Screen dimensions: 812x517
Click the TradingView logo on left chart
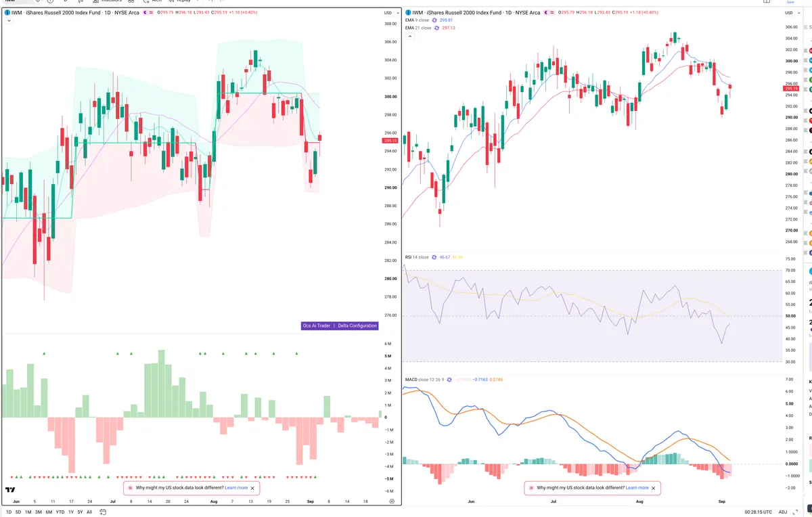pyautogui.click(x=10, y=491)
